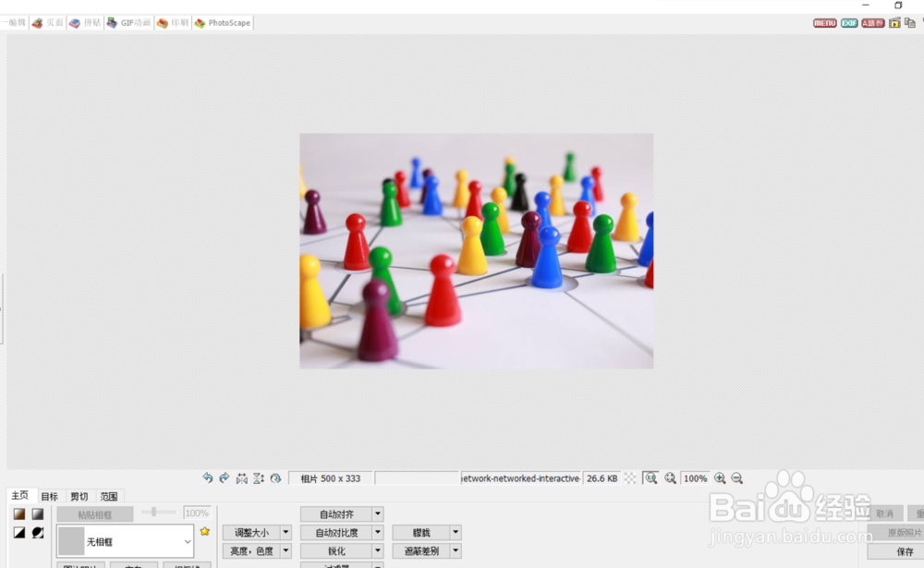Open the 无相框 frame dropdown

[125, 541]
